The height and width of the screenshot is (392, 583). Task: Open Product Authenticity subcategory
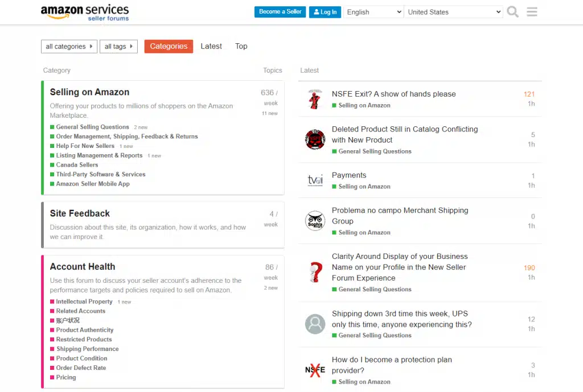pos(85,330)
